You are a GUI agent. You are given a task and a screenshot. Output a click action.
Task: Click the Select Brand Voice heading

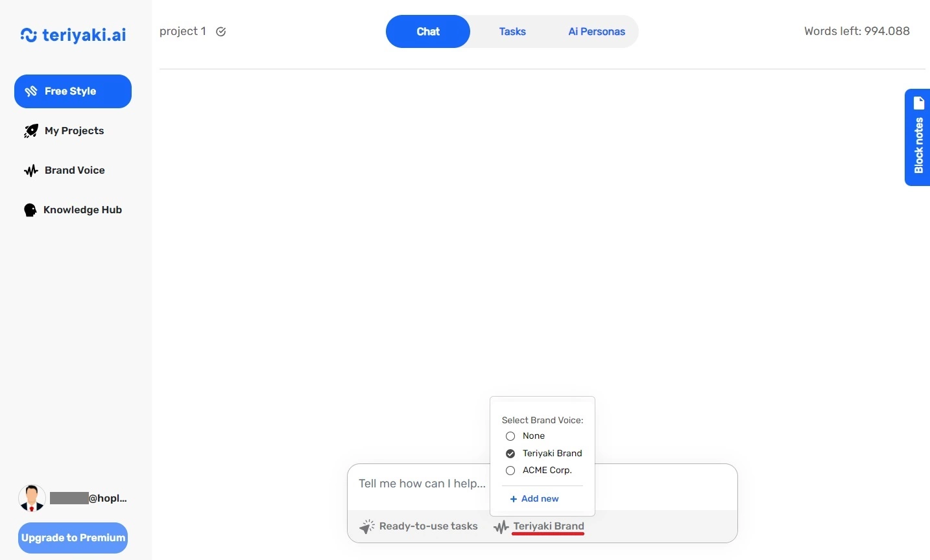coord(542,420)
